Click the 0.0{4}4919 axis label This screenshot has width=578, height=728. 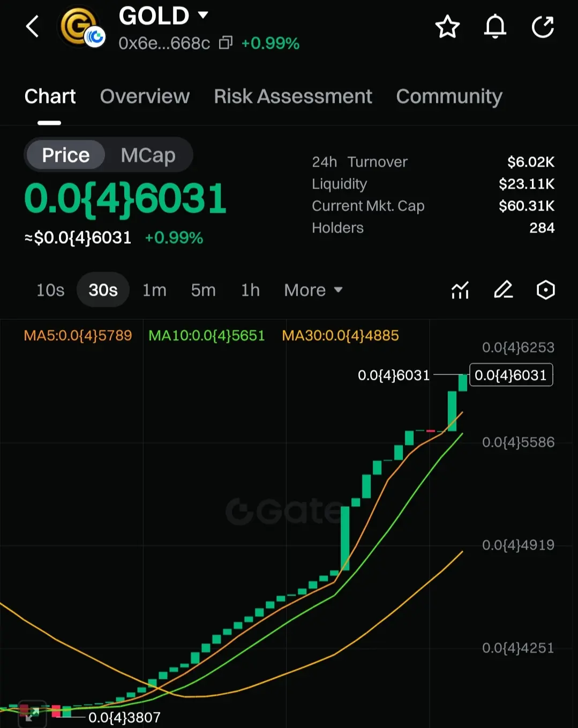(x=518, y=545)
